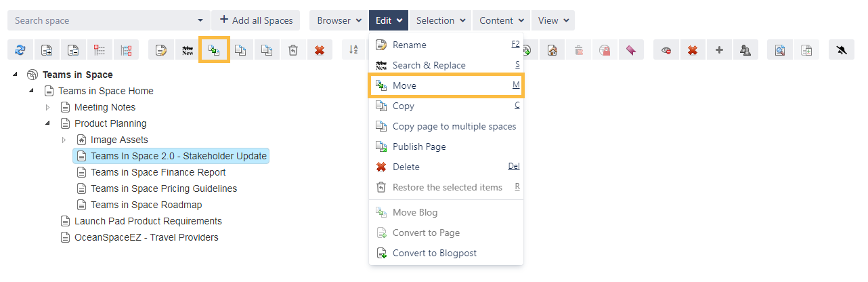Click the refresh icon in the toolbar
Viewport: 868px width, 282px height.
tap(20, 50)
